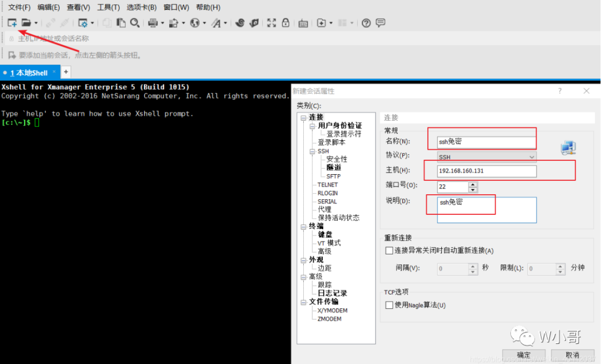Screen dimensions: 601x364
Task: Open dropdown arrow beside Print icon
Action: (x=162, y=23)
